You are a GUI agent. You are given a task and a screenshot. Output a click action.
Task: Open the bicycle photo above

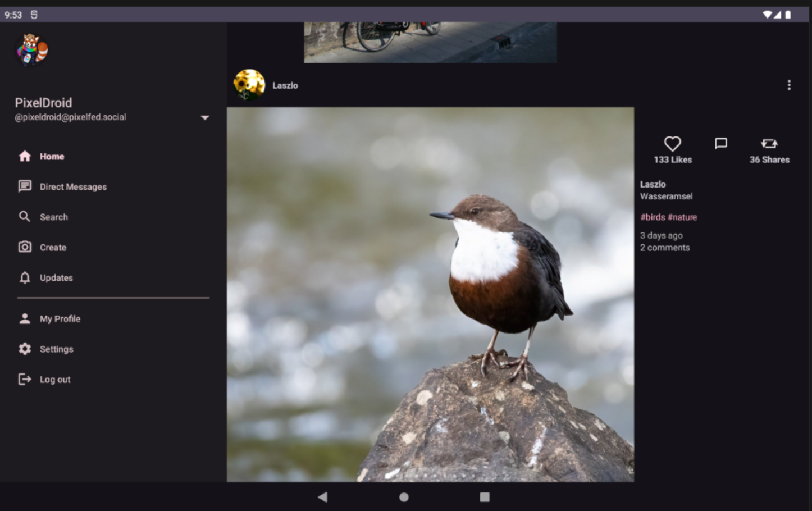click(430, 42)
